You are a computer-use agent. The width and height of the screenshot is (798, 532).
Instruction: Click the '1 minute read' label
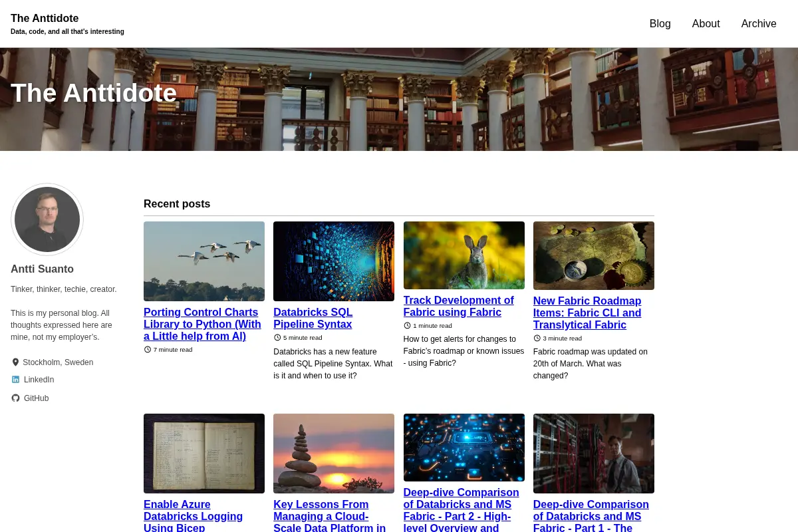click(432, 326)
